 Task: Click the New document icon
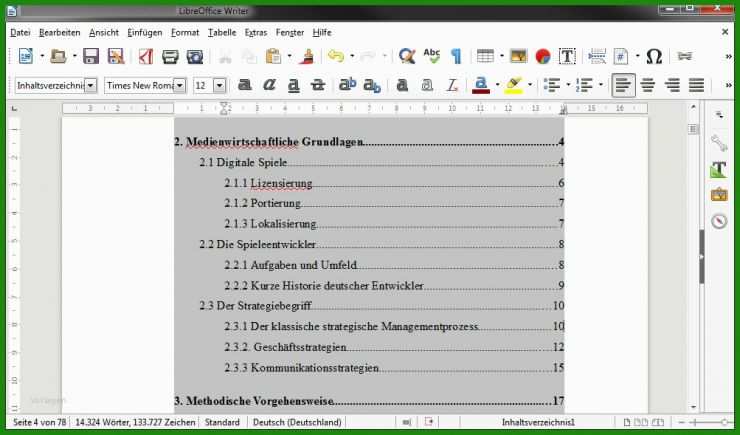click(x=26, y=56)
